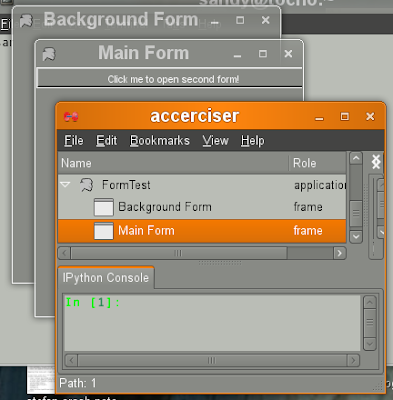Close the accerciser window
393x400 pixels.
point(370,116)
